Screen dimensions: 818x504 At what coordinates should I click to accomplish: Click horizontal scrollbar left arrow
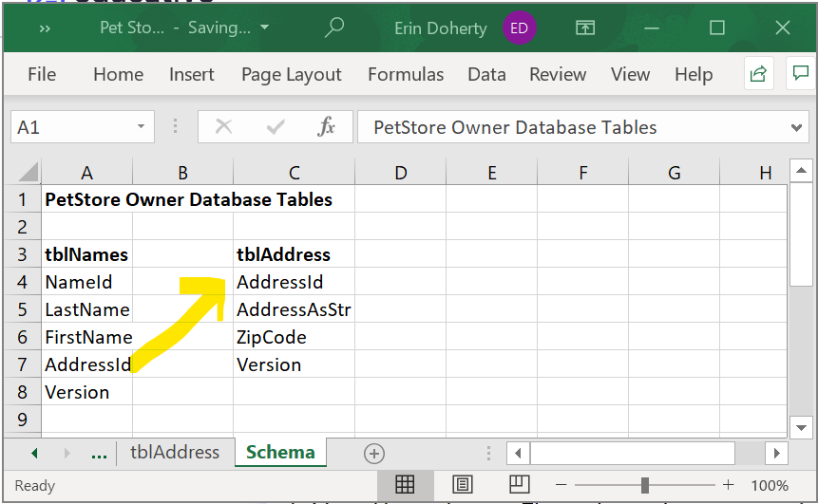pyautogui.click(x=518, y=454)
